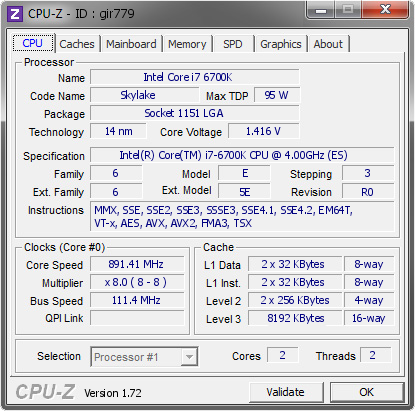Open the Graphics tab
The image size is (415, 411).
coord(281,44)
